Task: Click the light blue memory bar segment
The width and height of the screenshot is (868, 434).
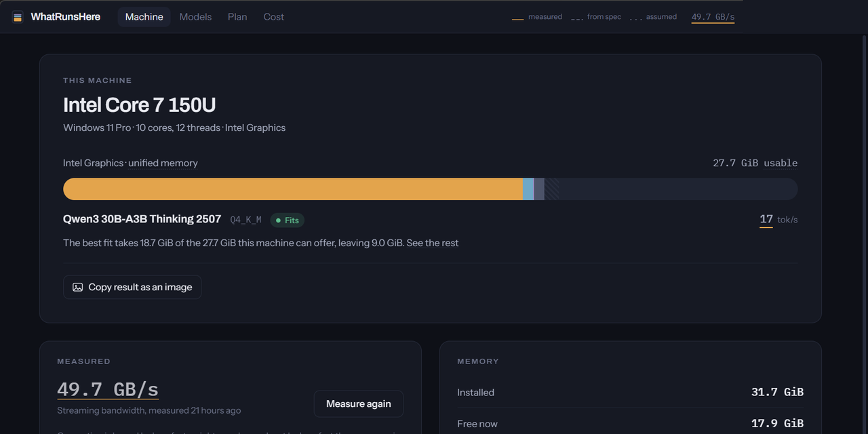Action: coord(528,189)
